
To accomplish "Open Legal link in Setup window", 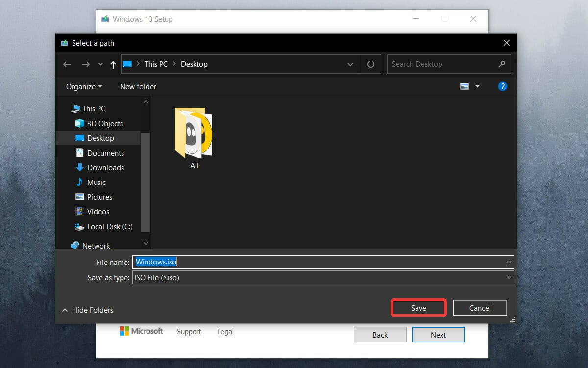I will tap(225, 332).
